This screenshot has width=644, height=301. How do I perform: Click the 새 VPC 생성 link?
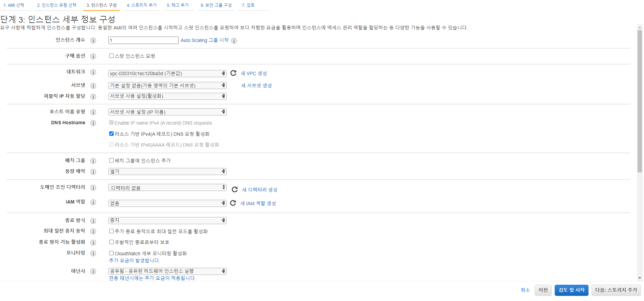(254, 73)
